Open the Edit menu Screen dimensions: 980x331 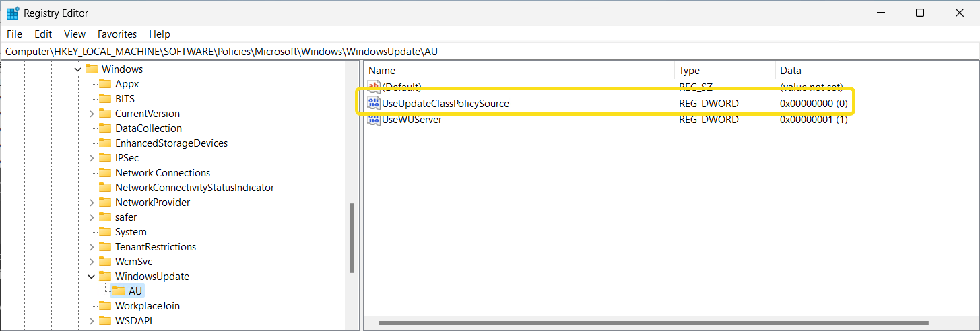point(43,34)
